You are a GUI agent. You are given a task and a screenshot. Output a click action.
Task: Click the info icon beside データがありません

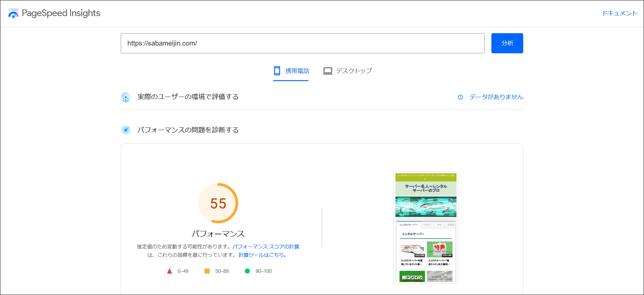tap(461, 97)
